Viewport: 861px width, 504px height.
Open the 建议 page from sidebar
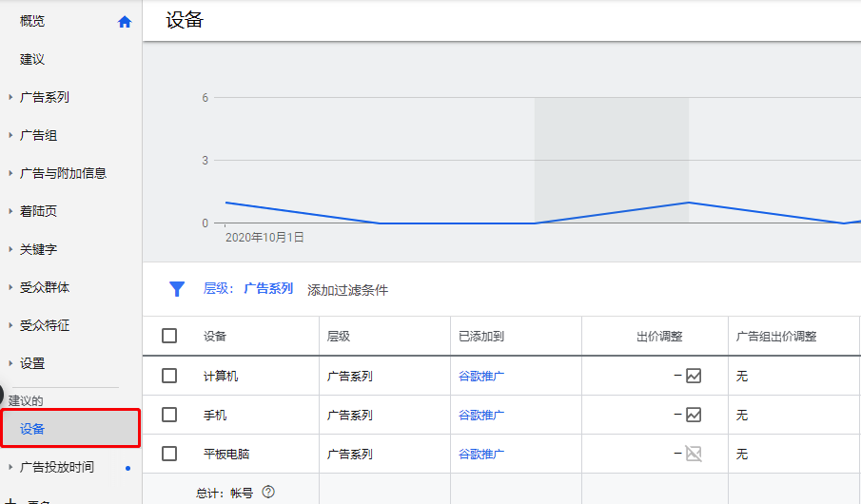tap(32, 59)
